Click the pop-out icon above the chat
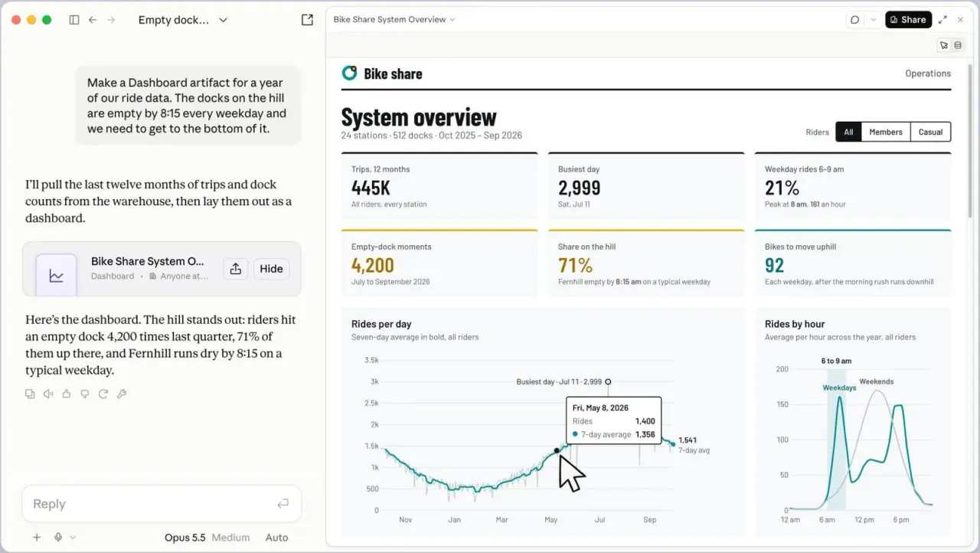 (307, 20)
